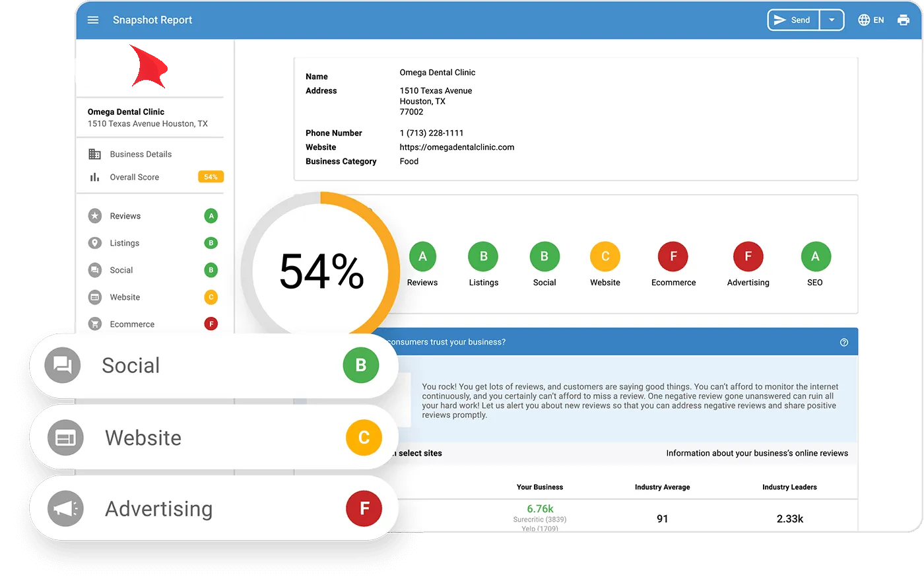This screenshot has width=924, height=587.
Task: Open the hamburger navigation menu
Action: [x=92, y=20]
